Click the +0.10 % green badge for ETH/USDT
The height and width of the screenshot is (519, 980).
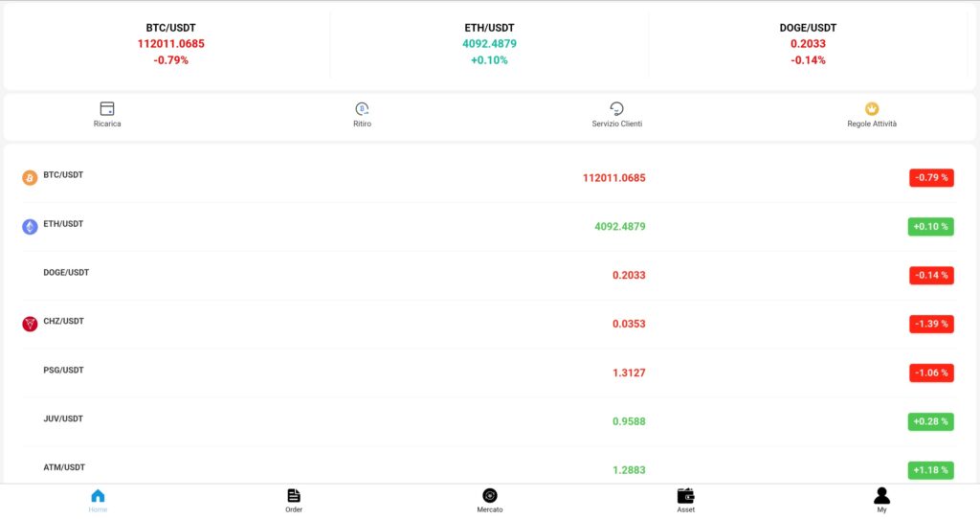pos(930,226)
